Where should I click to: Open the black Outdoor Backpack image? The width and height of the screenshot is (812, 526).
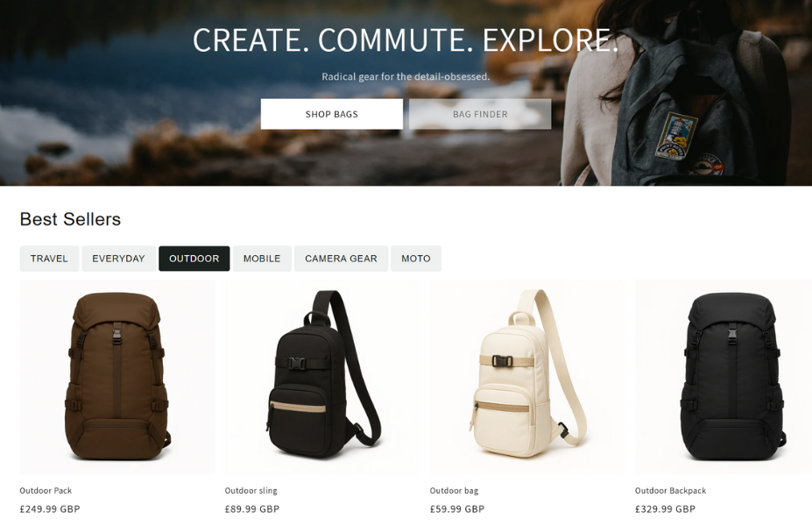pyautogui.click(x=724, y=377)
